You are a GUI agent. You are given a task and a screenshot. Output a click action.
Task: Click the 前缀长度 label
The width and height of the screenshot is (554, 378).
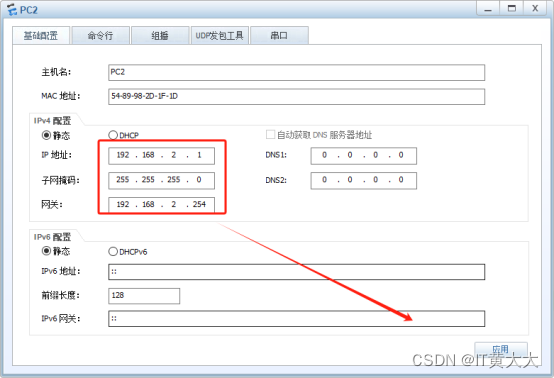tap(60, 295)
